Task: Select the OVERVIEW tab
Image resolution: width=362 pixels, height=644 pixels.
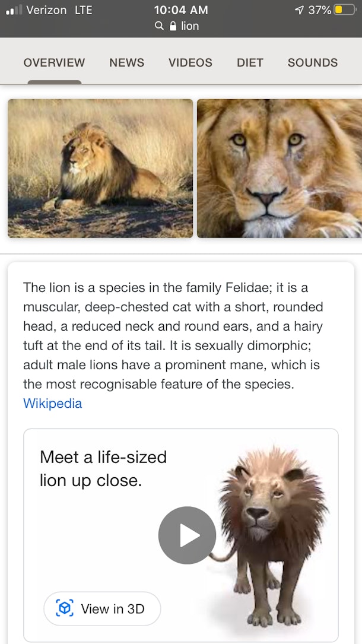Action: pyautogui.click(x=54, y=62)
